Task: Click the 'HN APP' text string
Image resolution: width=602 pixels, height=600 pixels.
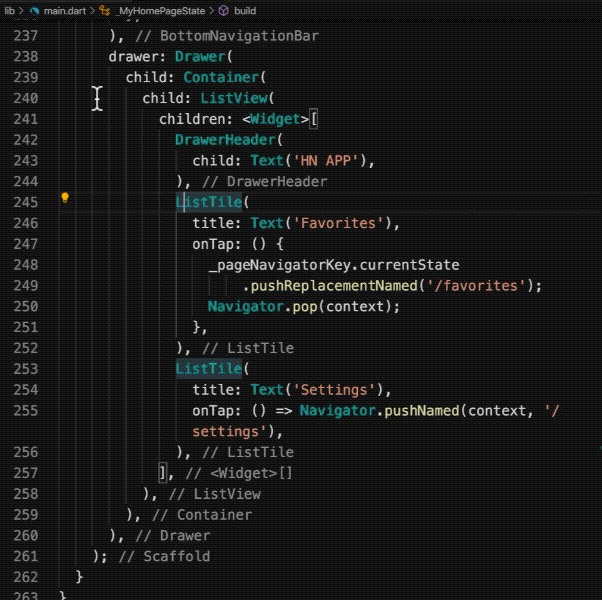Action: (x=326, y=160)
